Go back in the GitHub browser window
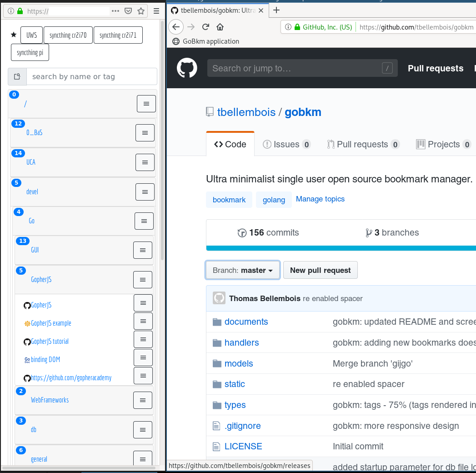Viewport: 476px width, 473px height. [176, 27]
